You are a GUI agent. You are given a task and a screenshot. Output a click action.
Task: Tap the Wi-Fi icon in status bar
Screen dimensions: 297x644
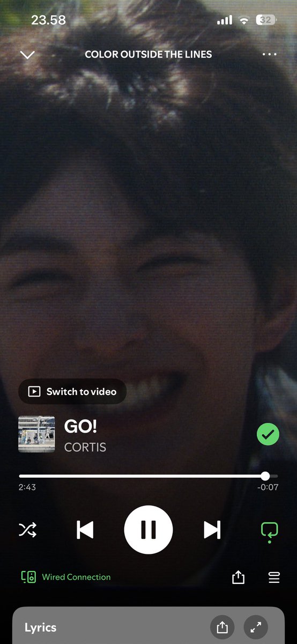tap(244, 20)
